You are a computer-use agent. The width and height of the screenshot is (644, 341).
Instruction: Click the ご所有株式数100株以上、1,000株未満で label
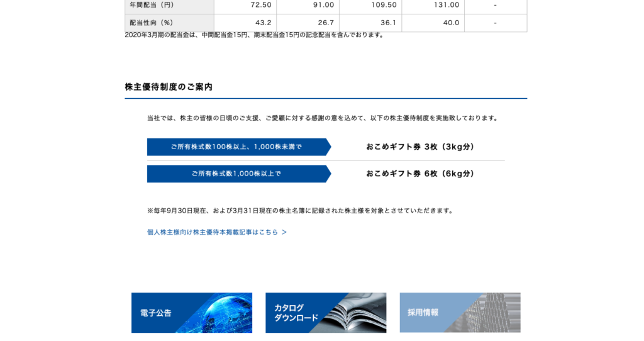click(239, 147)
